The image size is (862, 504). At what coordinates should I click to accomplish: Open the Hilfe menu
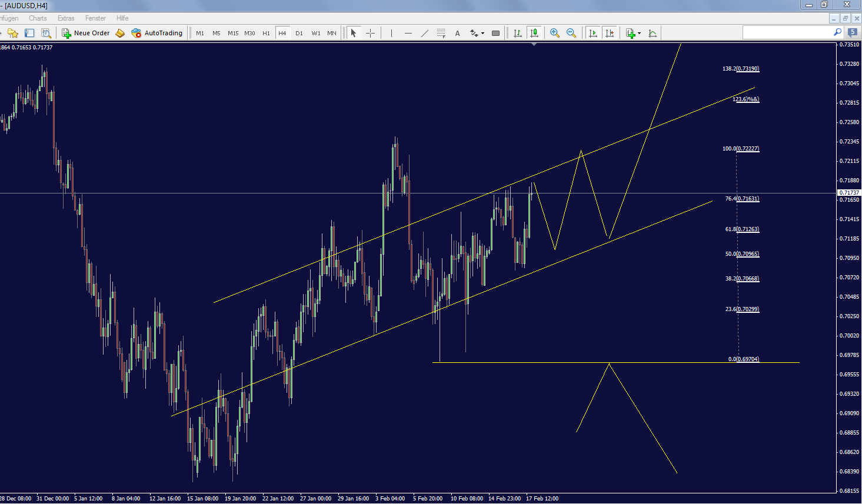122,18
